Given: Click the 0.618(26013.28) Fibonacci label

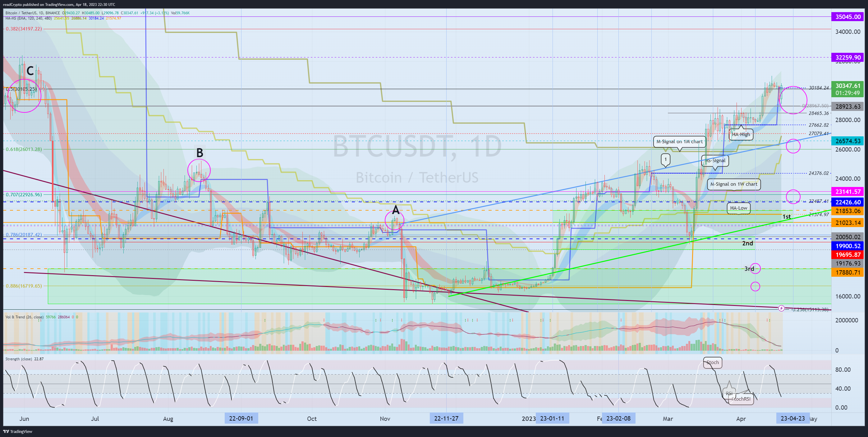Looking at the screenshot, I should [24, 149].
